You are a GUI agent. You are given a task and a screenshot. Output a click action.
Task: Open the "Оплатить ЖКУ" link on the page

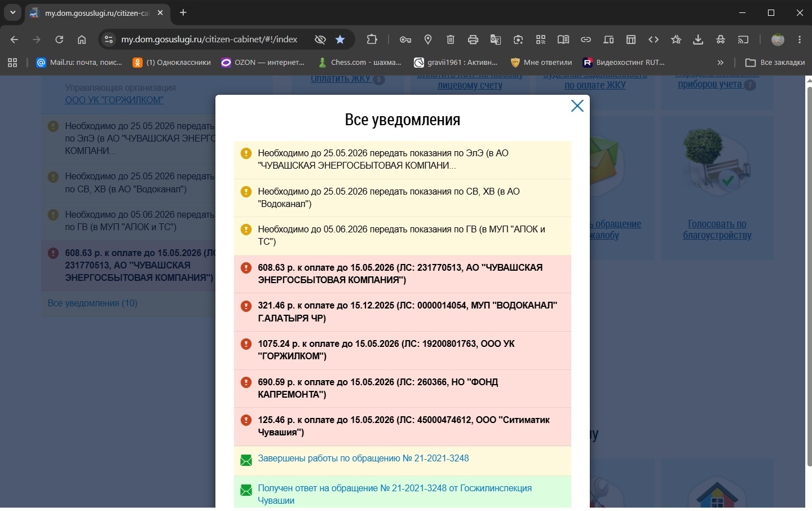341,80
